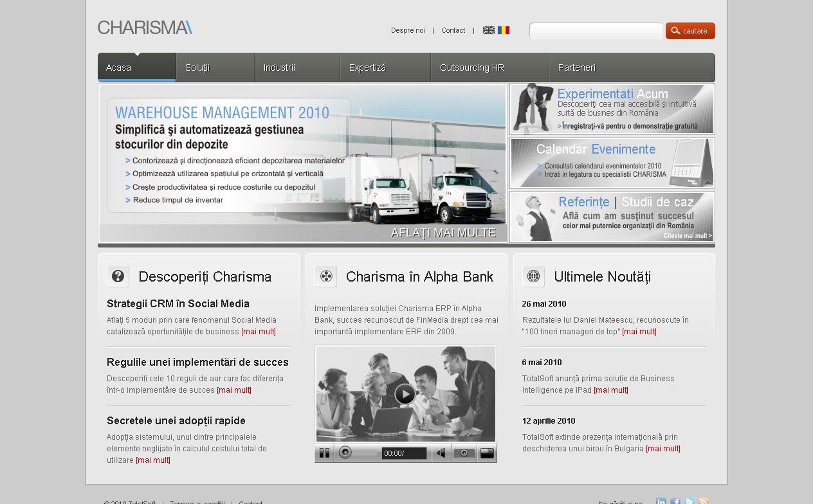
Task: Click the CHARISMA logo
Action: coord(145,28)
